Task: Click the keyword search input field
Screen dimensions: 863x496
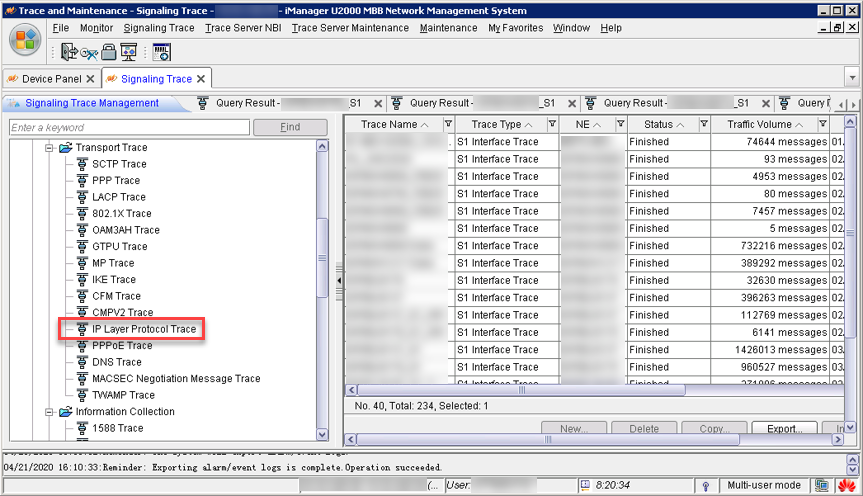Action: pyautogui.click(x=129, y=128)
